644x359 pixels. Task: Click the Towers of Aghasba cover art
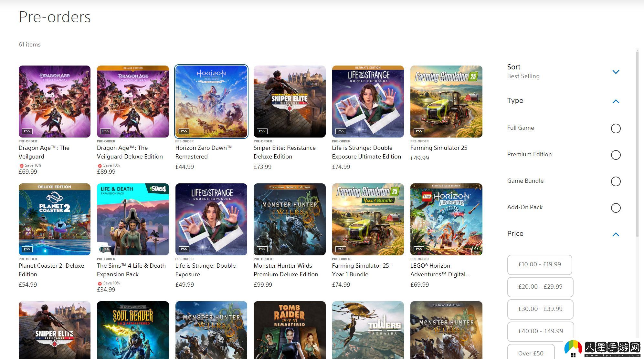368,330
